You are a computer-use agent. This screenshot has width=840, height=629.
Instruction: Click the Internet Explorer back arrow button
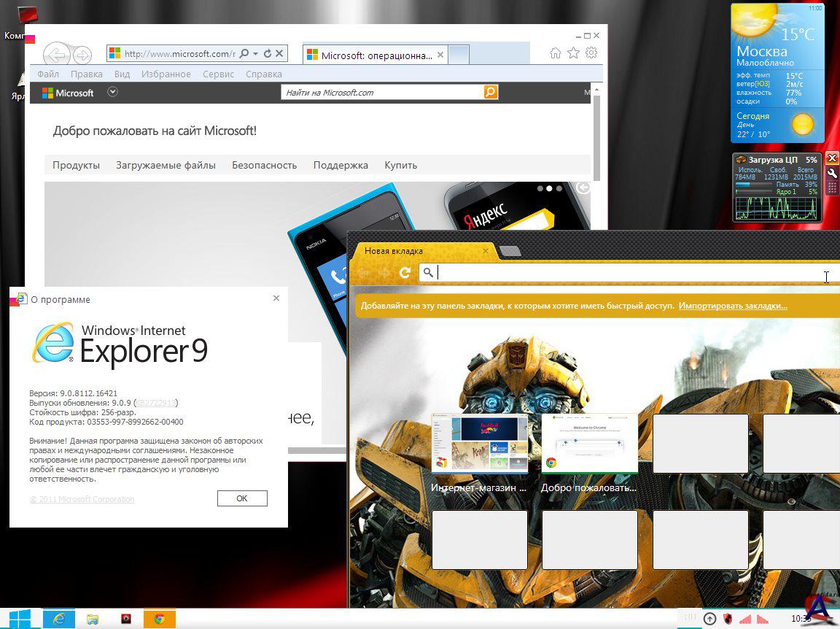[56, 55]
